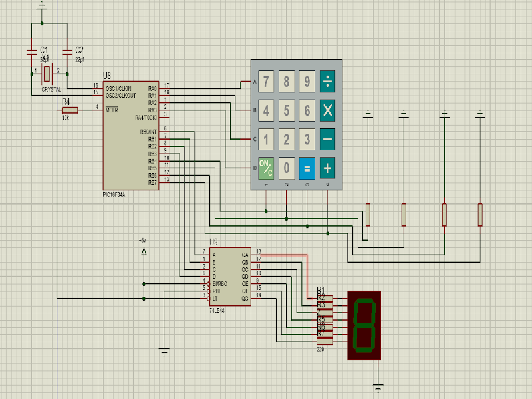Click keypad row label D
The width and height of the screenshot is (532, 399).
(x=255, y=168)
